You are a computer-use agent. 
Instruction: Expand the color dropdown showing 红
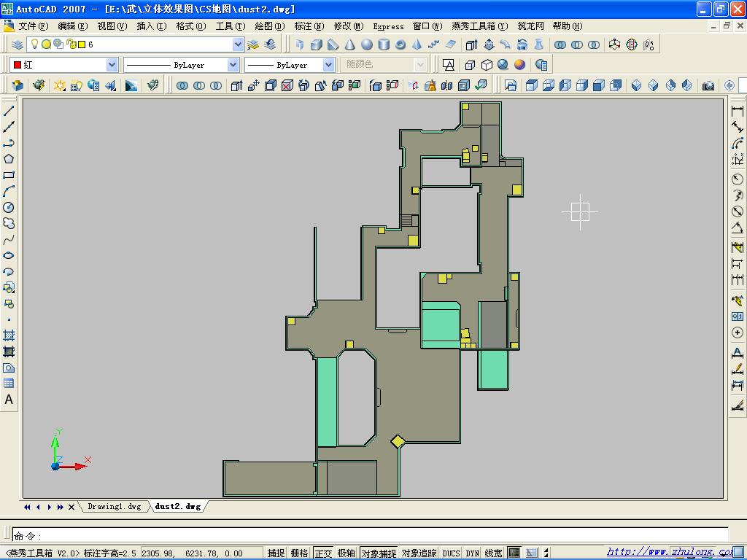tap(112, 64)
